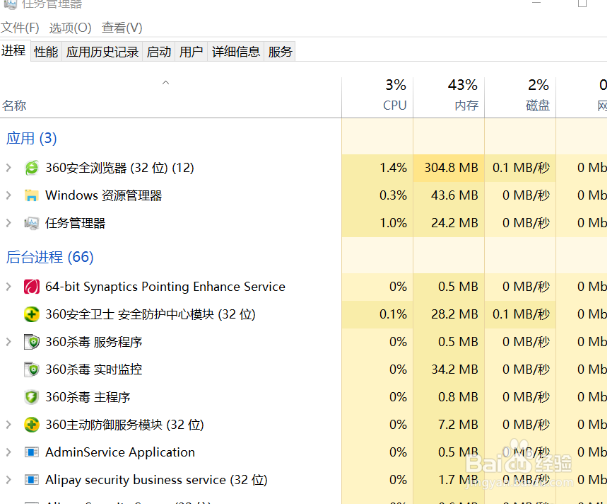Open the 查看(V) menu
This screenshot has width=607, height=504.
click(x=122, y=28)
